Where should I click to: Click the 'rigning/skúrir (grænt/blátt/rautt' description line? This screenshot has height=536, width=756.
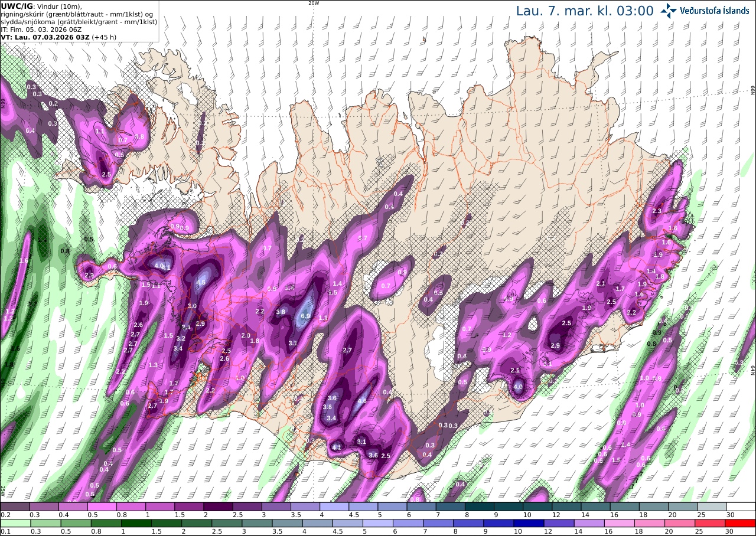pos(77,14)
